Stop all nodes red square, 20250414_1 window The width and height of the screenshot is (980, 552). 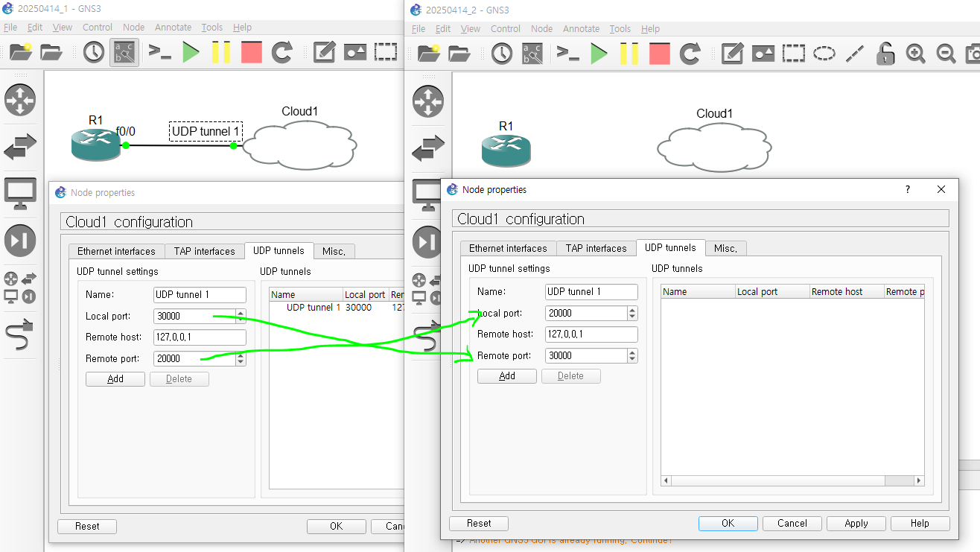252,52
